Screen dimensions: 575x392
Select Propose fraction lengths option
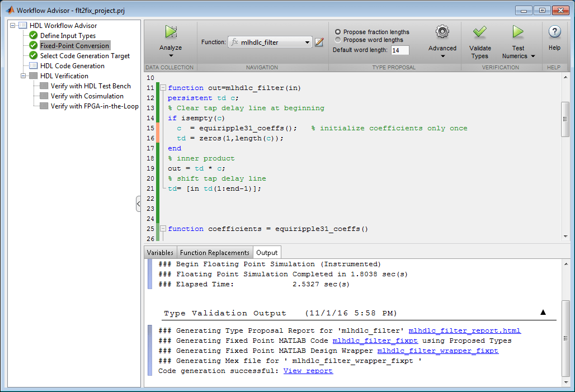pos(338,32)
